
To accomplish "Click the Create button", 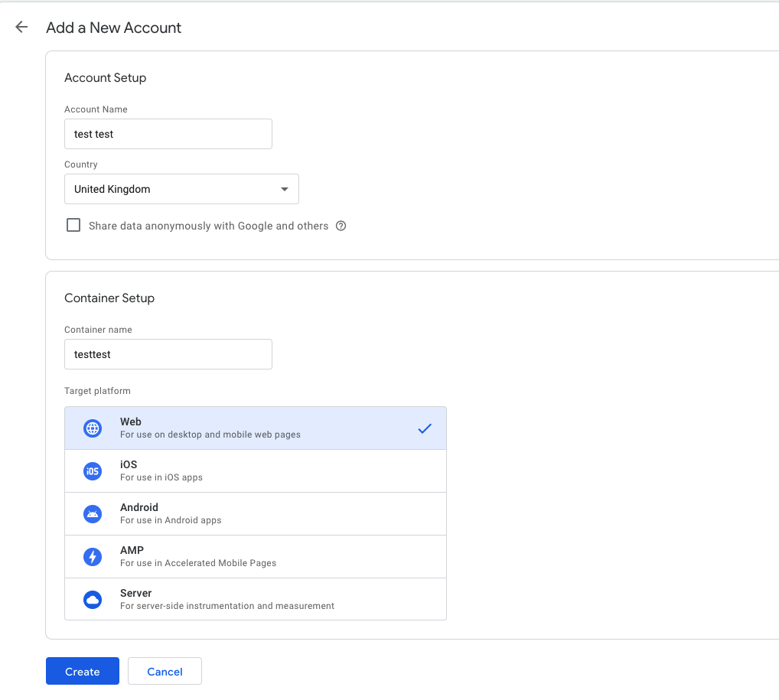I will [83, 671].
